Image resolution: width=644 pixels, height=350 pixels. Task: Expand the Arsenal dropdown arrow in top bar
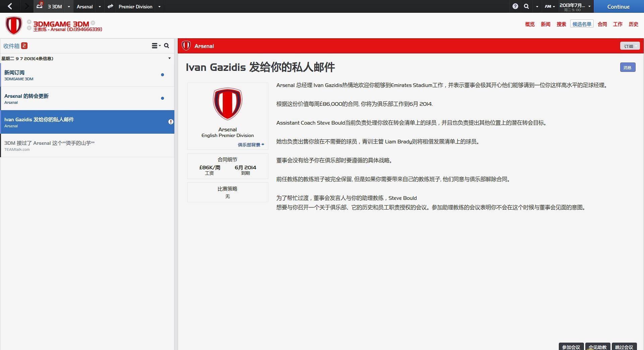100,6
